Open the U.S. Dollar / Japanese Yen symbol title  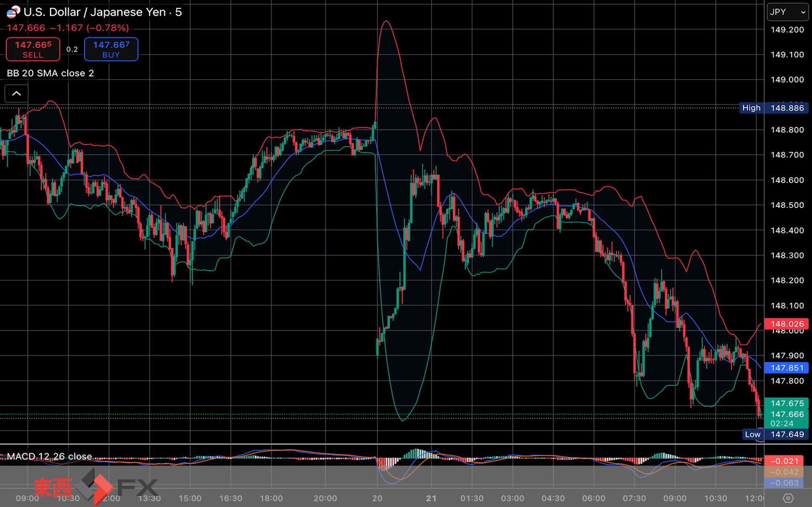point(102,12)
